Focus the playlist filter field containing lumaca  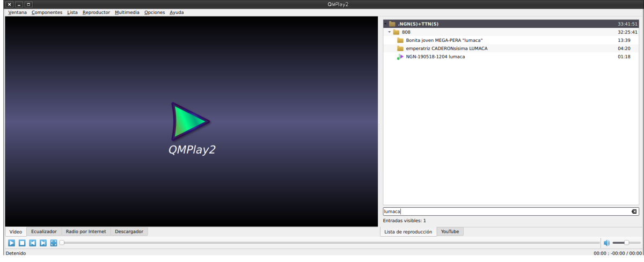click(x=511, y=212)
